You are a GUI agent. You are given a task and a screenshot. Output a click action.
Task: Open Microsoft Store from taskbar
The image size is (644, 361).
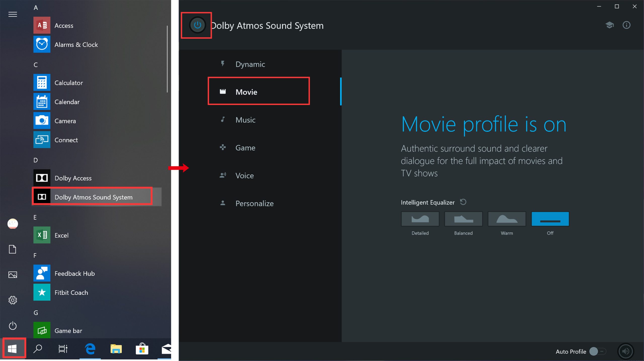tap(142, 349)
